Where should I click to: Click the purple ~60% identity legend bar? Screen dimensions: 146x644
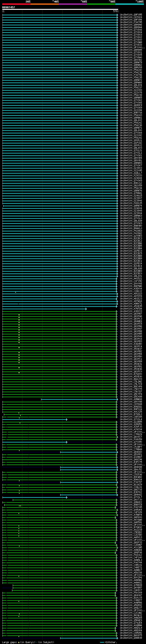coord(73,4)
